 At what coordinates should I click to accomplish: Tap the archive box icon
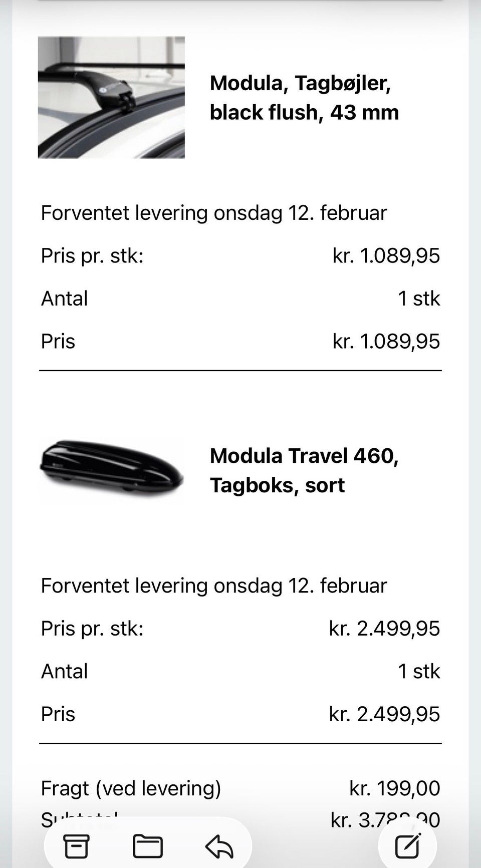click(x=76, y=846)
